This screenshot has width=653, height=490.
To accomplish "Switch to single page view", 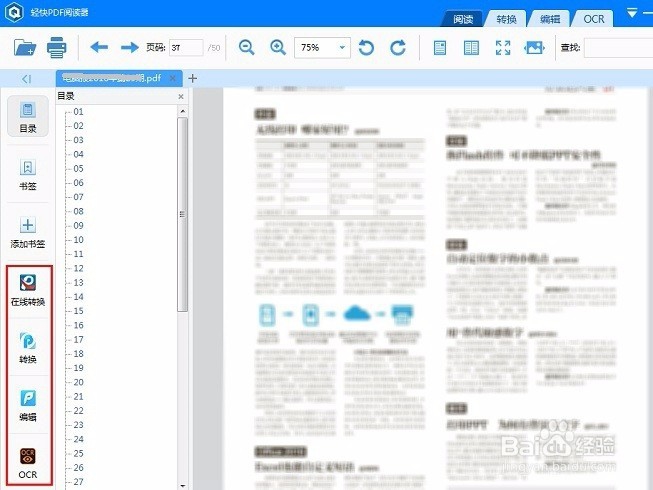I will (x=440, y=48).
